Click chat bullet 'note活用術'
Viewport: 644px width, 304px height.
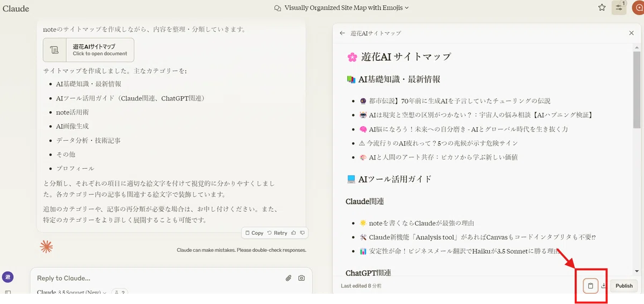tap(72, 112)
